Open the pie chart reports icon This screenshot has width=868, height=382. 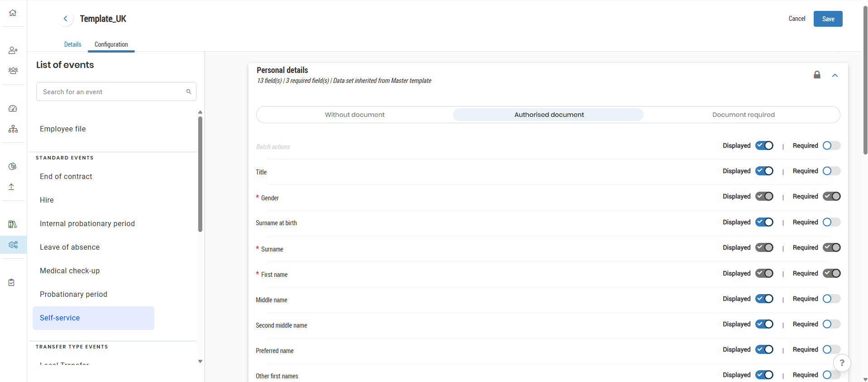coord(13,166)
